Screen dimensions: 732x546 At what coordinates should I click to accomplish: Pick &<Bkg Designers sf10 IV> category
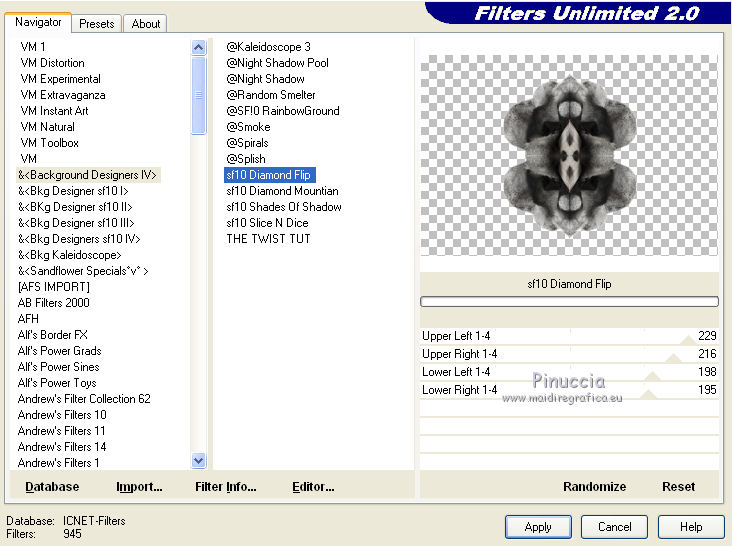(x=79, y=239)
